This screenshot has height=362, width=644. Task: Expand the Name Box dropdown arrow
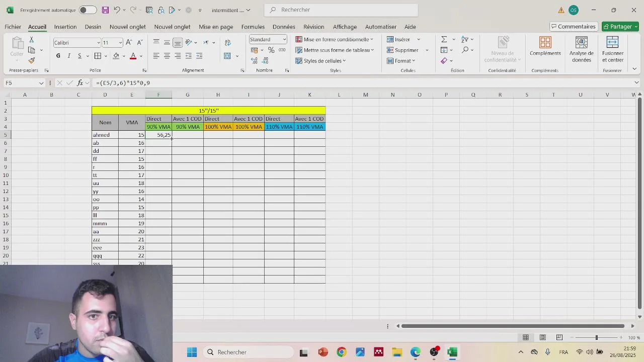click(x=41, y=83)
